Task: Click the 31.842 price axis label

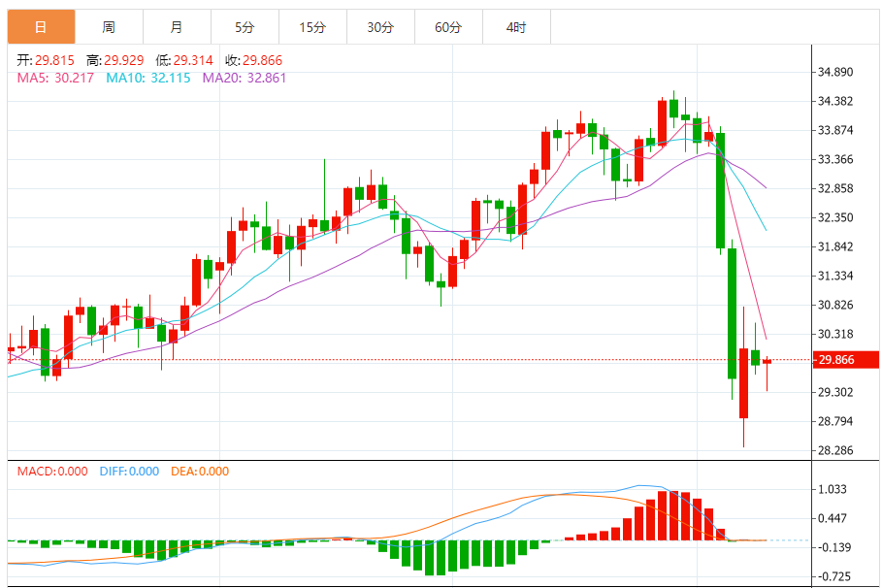Action: pos(835,246)
